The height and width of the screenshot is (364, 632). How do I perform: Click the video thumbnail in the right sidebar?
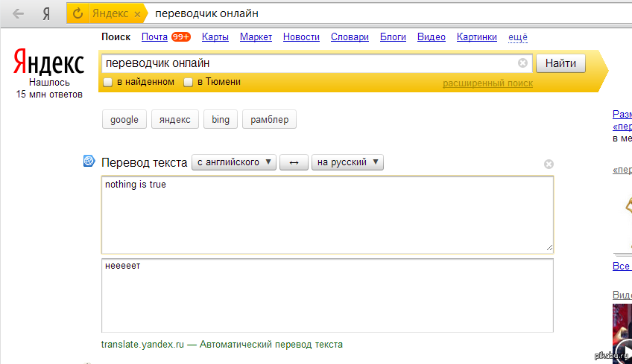point(622,333)
